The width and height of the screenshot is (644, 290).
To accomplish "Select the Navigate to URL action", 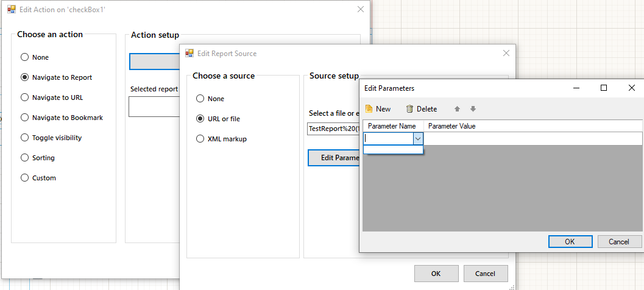I will coord(24,97).
